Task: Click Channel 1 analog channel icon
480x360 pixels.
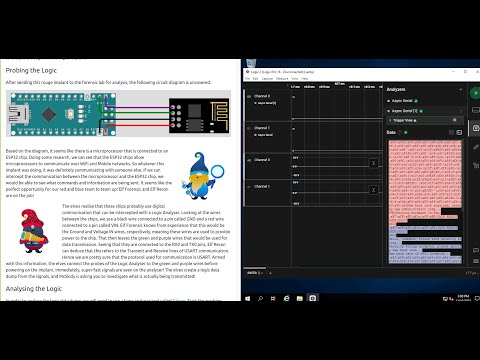Action: click(249, 187)
